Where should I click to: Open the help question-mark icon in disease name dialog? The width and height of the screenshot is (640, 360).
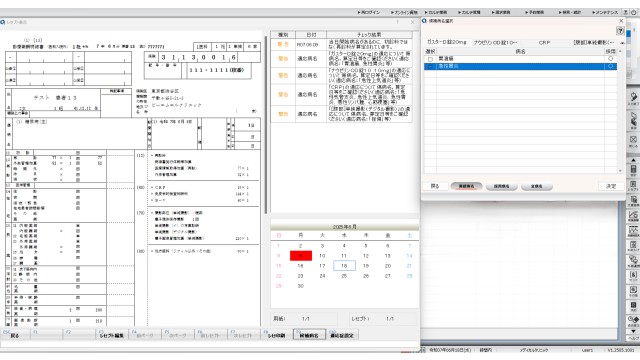coord(620,31)
